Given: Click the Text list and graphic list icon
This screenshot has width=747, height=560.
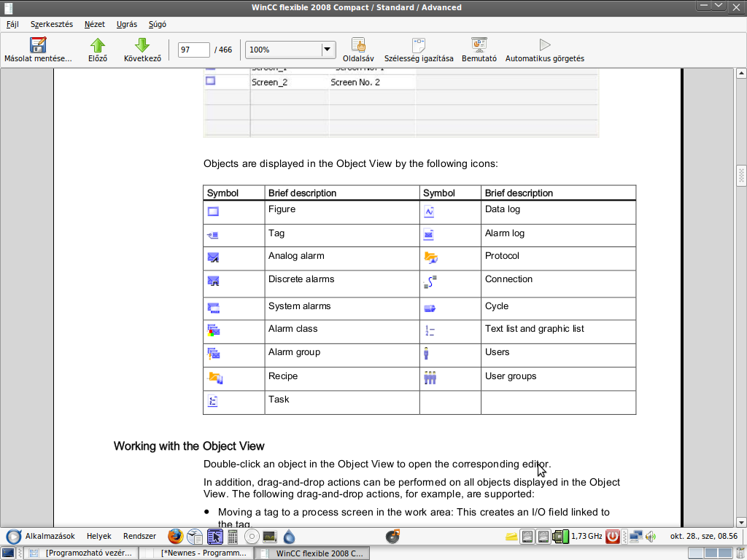Looking at the screenshot, I should coord(429,330).
